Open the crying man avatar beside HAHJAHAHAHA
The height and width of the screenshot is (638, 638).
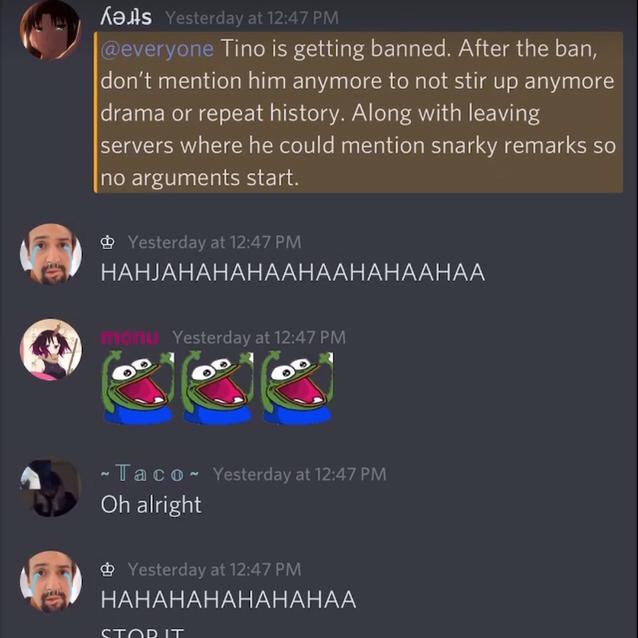pyautogui.click(x=50, y=253)
